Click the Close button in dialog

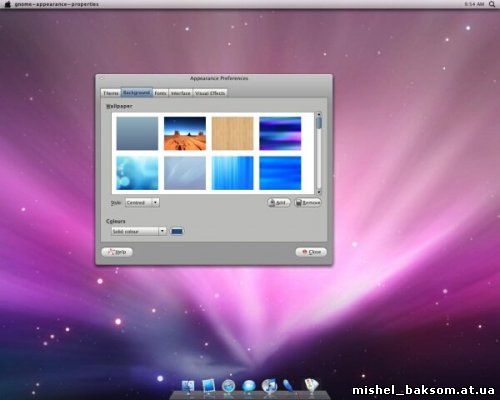click(x=311, y=252)
